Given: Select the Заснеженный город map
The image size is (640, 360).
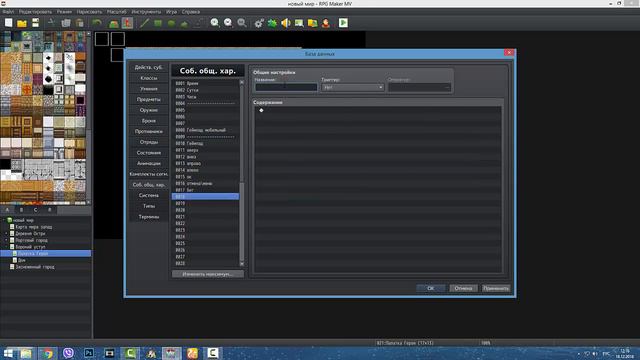Looking at the screenshot, I should point(35,267).
